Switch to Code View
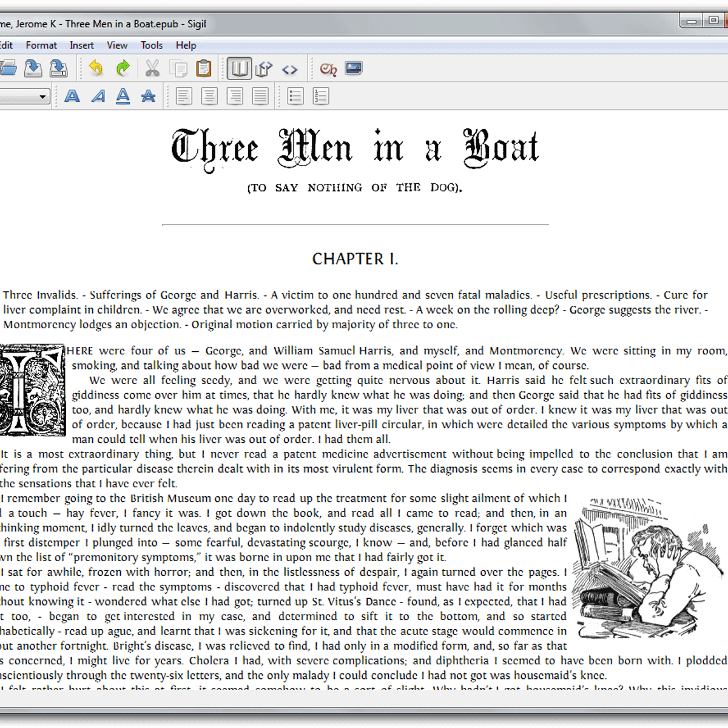 289,69
